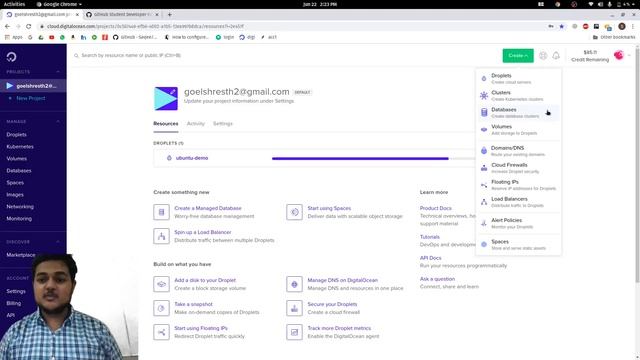Open Take a snapshot link

click(x=193, y=304)
